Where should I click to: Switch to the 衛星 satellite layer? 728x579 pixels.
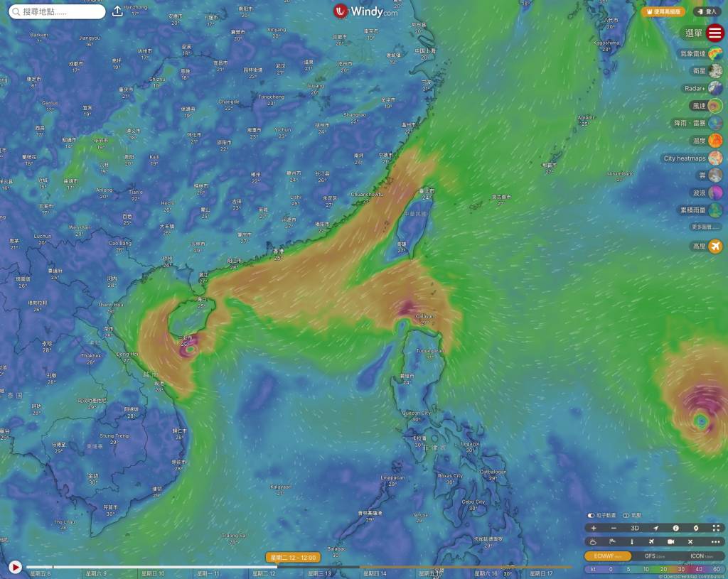pyautogui.click(x=714, y=71)
